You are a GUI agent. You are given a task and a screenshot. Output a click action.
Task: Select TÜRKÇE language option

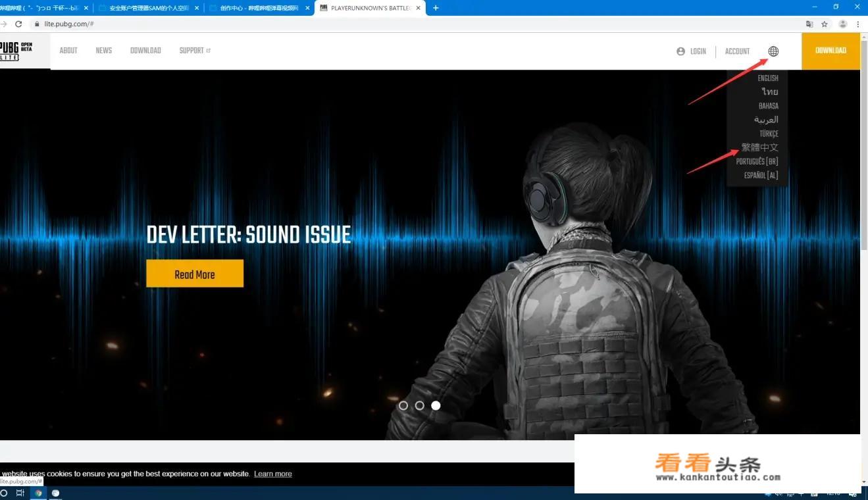769,134
